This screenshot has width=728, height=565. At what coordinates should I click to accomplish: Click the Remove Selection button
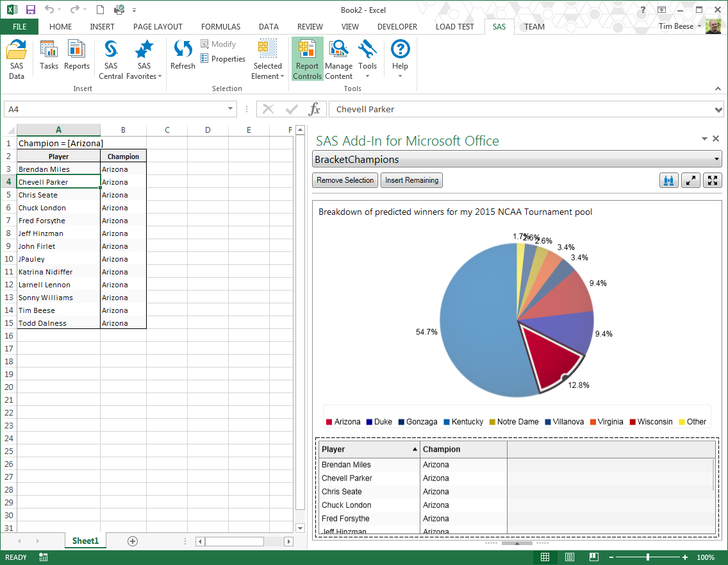[345, 180]
